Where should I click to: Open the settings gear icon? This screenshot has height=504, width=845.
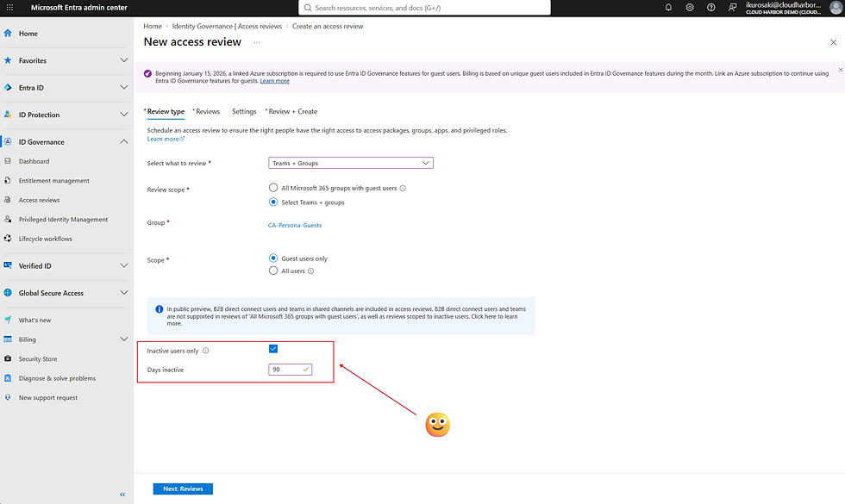click(x=690, y=8)
